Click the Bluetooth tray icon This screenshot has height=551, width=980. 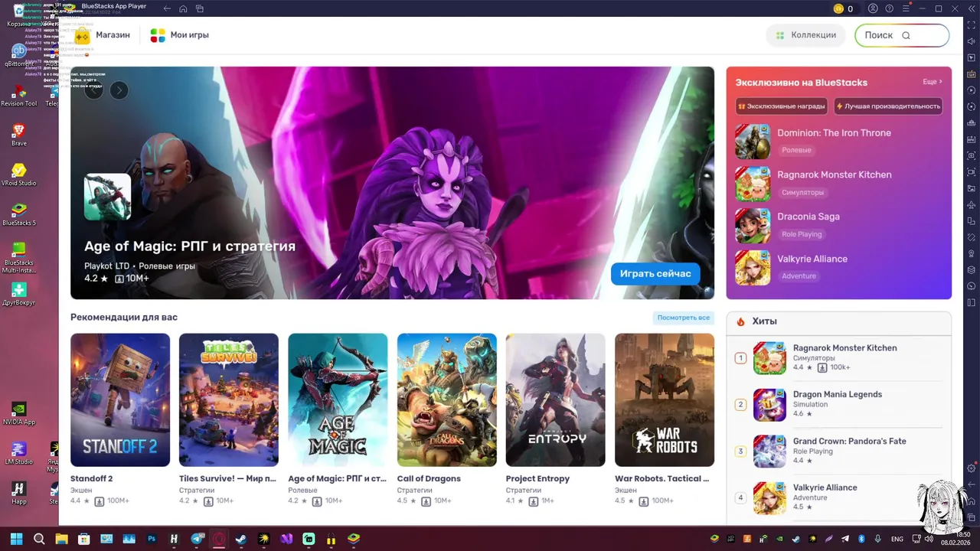[861, 539]
